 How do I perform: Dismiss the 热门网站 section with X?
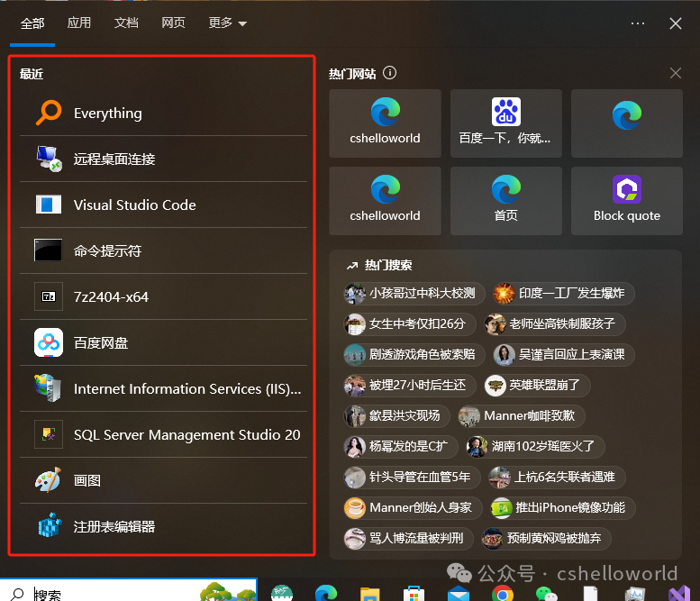click(x=676, y=73)
